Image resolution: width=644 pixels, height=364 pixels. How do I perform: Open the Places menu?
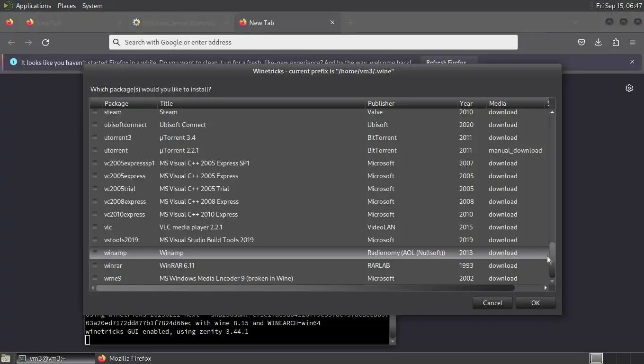(67, 6)
